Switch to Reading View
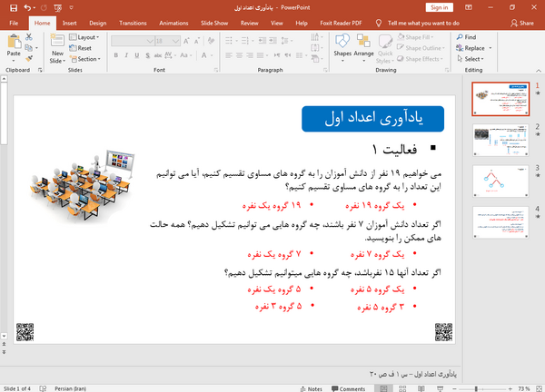 (x=421, y=388)
